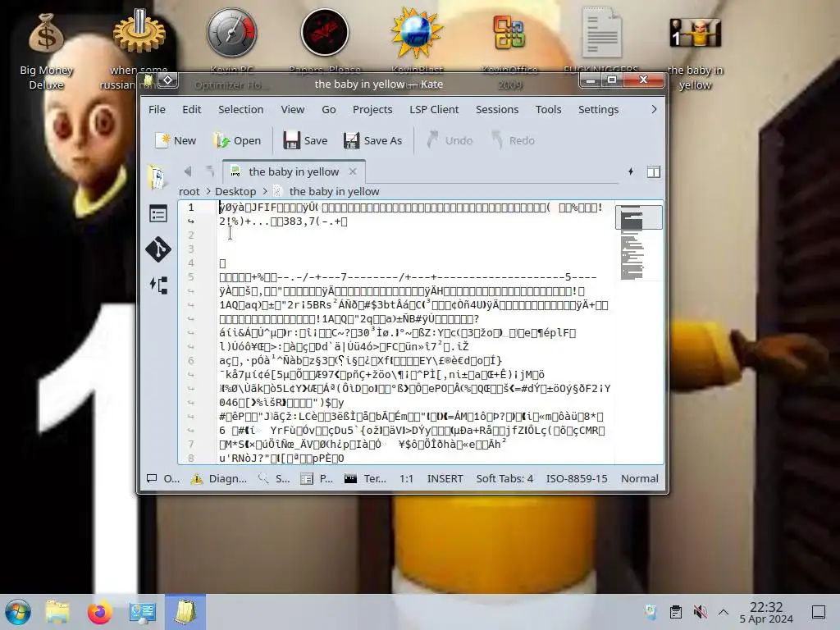The width and height of the screenshot is (840, 630).
Task: Expand the hidden system tray icons arrow
Action: [x=724, y=612]
